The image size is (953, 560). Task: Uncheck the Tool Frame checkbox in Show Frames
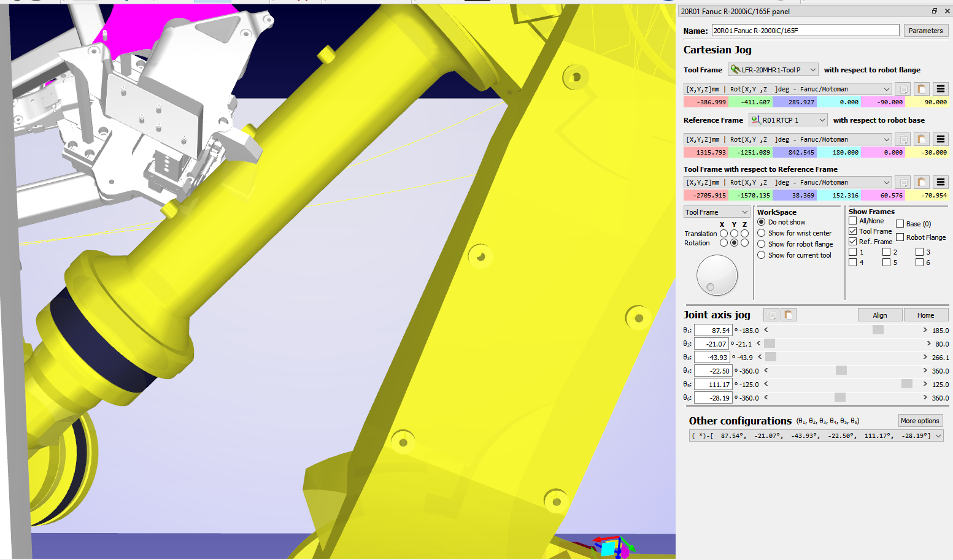coord(853,231)
